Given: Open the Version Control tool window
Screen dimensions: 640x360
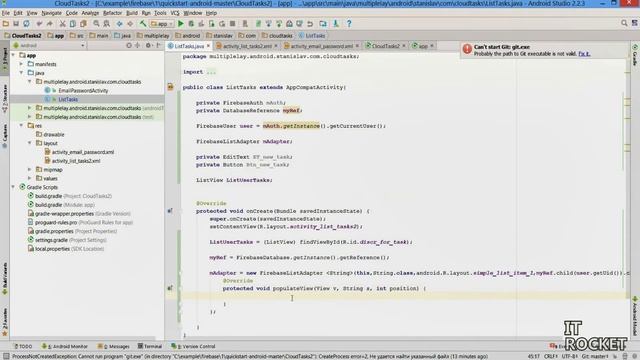Looking at the screenshot, I should tap(193, 346).
